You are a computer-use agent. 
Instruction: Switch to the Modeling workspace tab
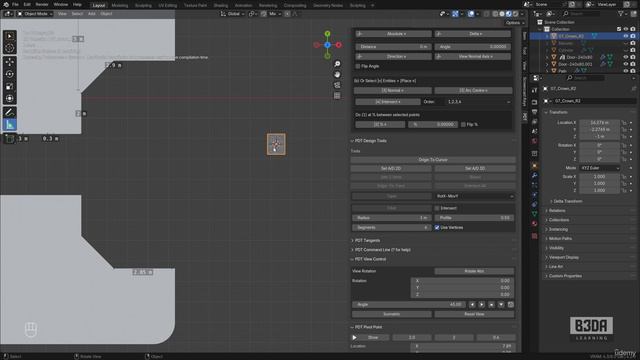point(120,5)
